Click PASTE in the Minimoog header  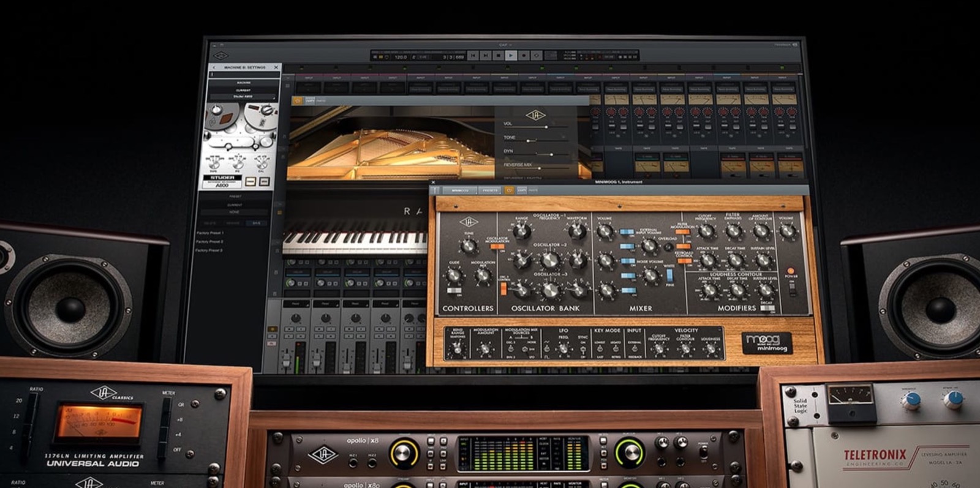click(x=533, y=190)
